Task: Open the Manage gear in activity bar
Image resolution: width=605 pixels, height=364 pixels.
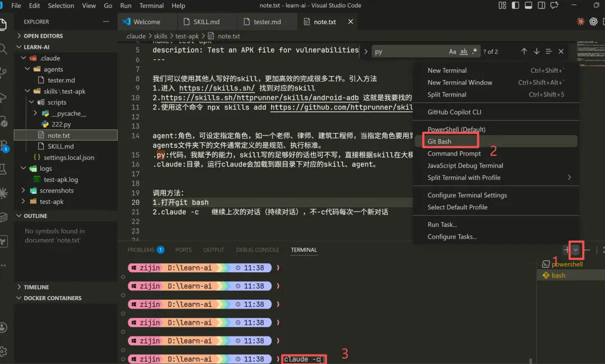Action: tap(3, 351)
